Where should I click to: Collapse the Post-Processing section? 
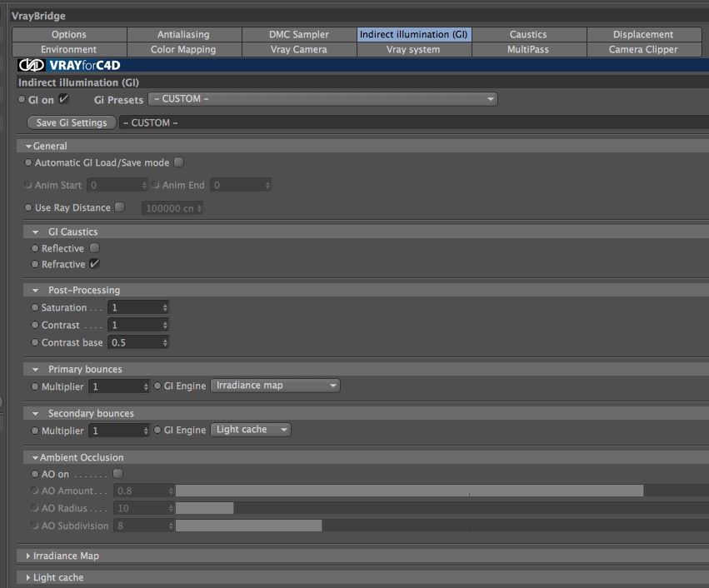(35, 290)
